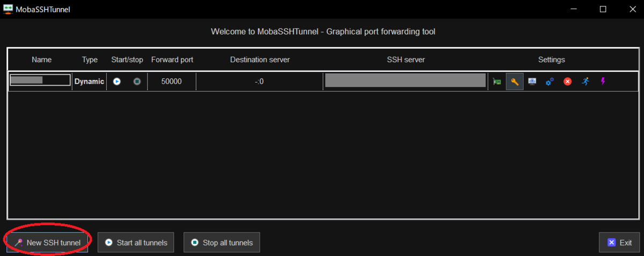
Task: Edit the tunnel name field
Action: click(40, 81)
